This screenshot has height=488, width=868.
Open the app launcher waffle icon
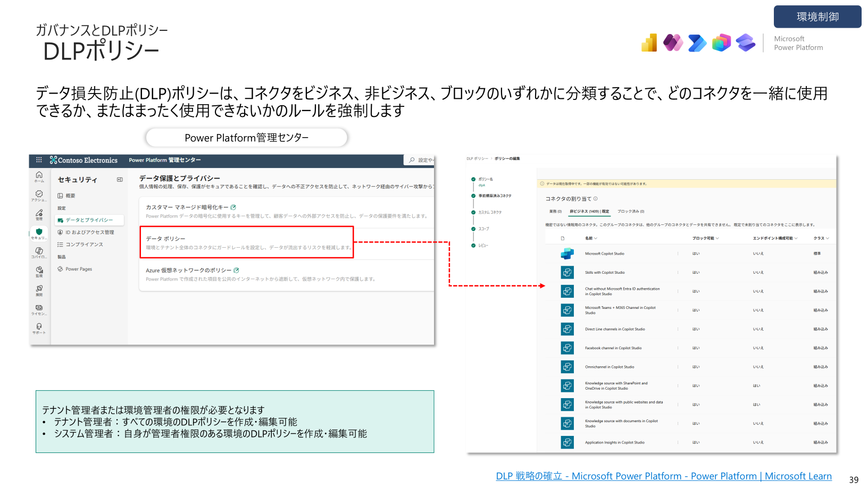tap(39, 159)
